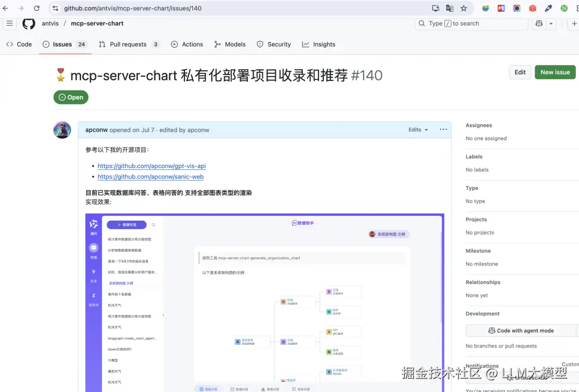Go to the Actions tab

click(x=187, y=44)
